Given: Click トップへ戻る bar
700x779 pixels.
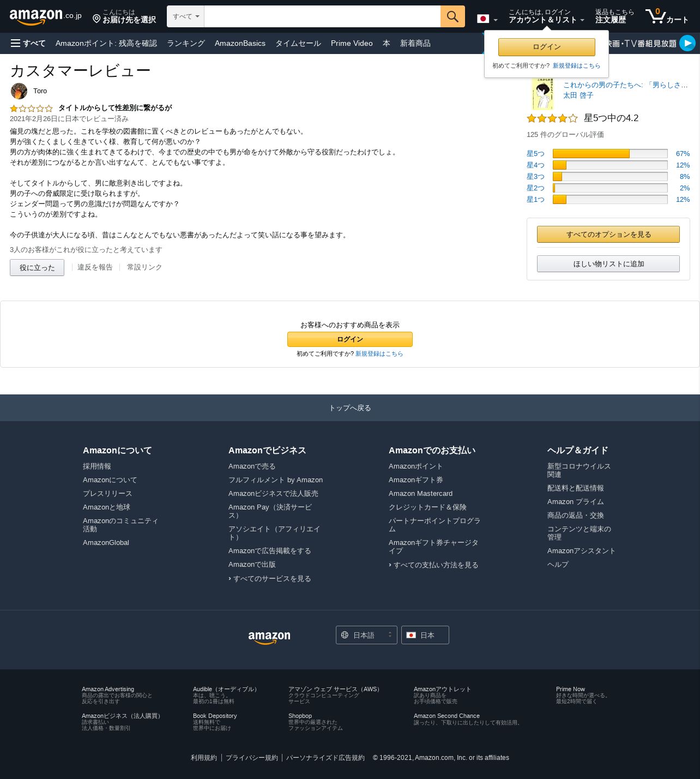Looking at the screenshot, I should pos(350,408).
